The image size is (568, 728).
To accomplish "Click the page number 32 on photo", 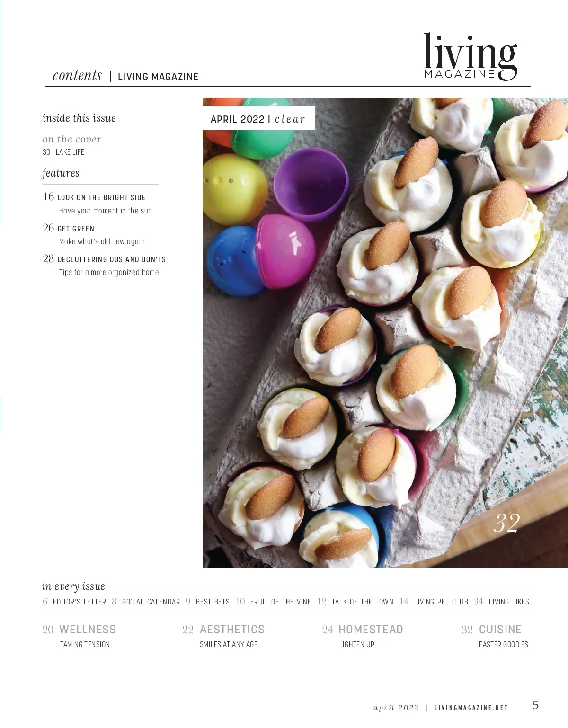I will (x=506, y=523).
